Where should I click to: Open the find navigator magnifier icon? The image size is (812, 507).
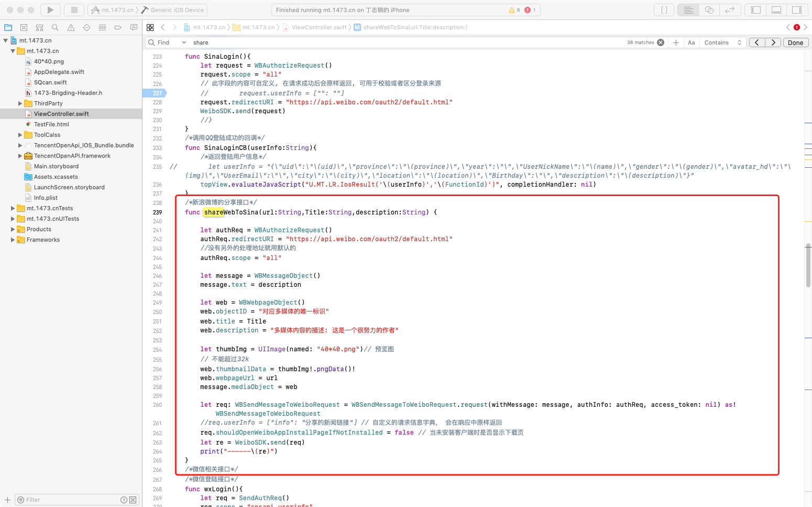(x=55, y=27)
